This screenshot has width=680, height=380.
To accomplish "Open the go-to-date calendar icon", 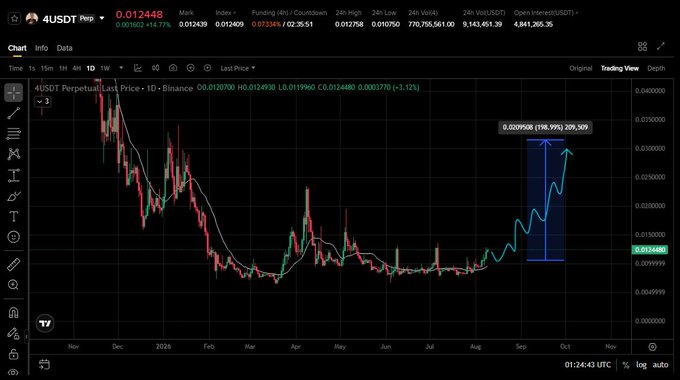I will (x=44, y=364).
